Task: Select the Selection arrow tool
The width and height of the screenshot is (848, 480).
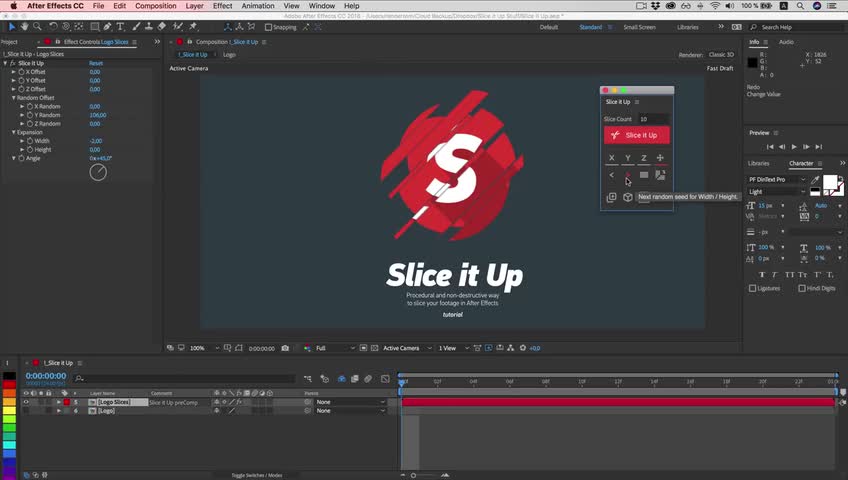Action: (12, 26)
